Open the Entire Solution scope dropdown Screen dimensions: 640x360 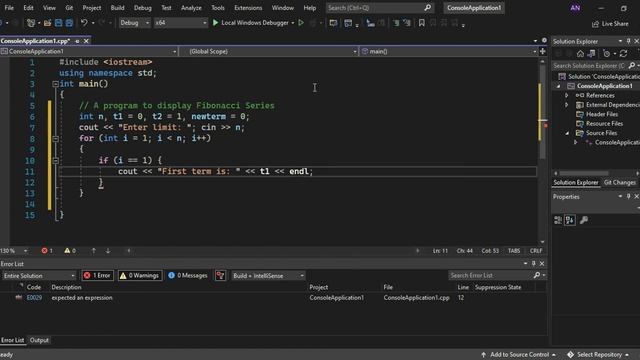click(39, 276)
